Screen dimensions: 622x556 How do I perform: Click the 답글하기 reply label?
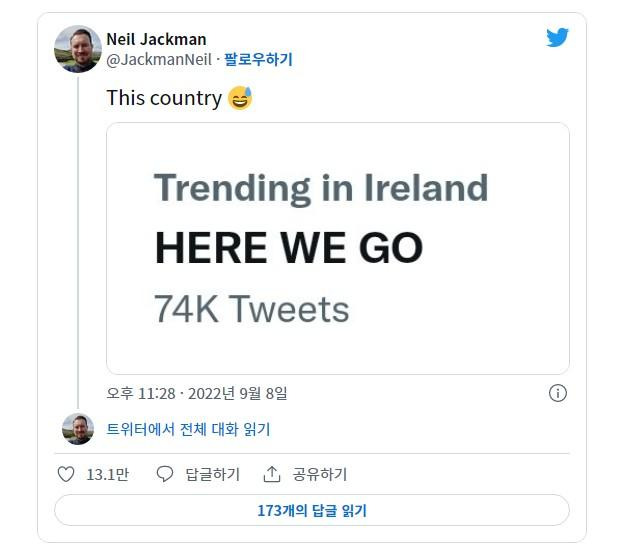point(212,474)
